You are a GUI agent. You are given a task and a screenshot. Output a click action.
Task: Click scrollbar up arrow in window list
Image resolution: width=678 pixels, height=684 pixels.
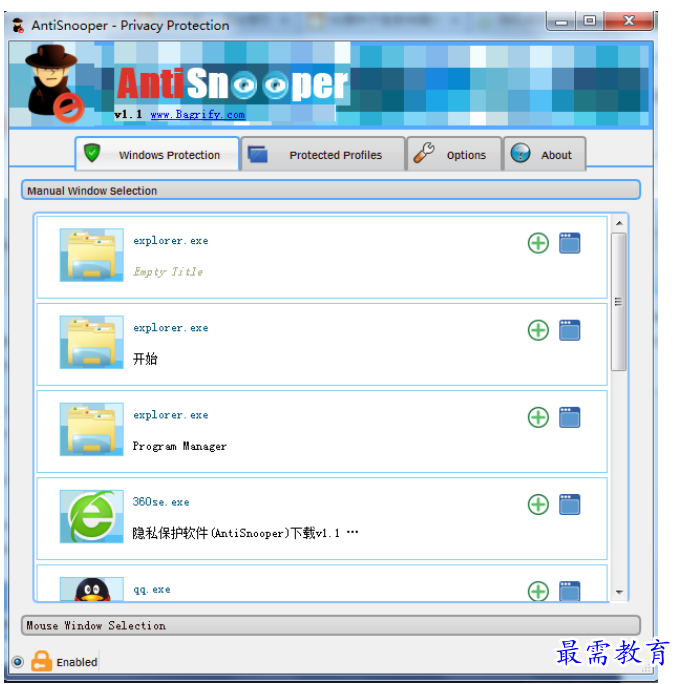click(x=619, y=223)
